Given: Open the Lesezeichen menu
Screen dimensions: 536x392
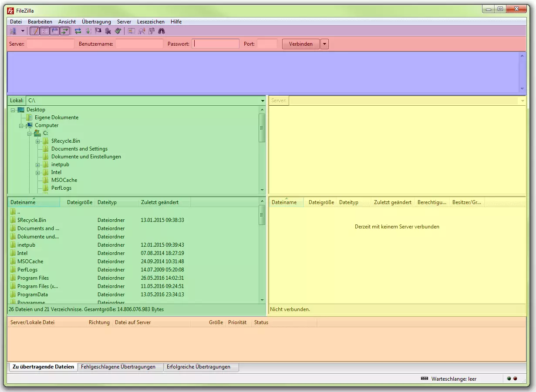Looking at the screenshot, I should click(151, 22).
